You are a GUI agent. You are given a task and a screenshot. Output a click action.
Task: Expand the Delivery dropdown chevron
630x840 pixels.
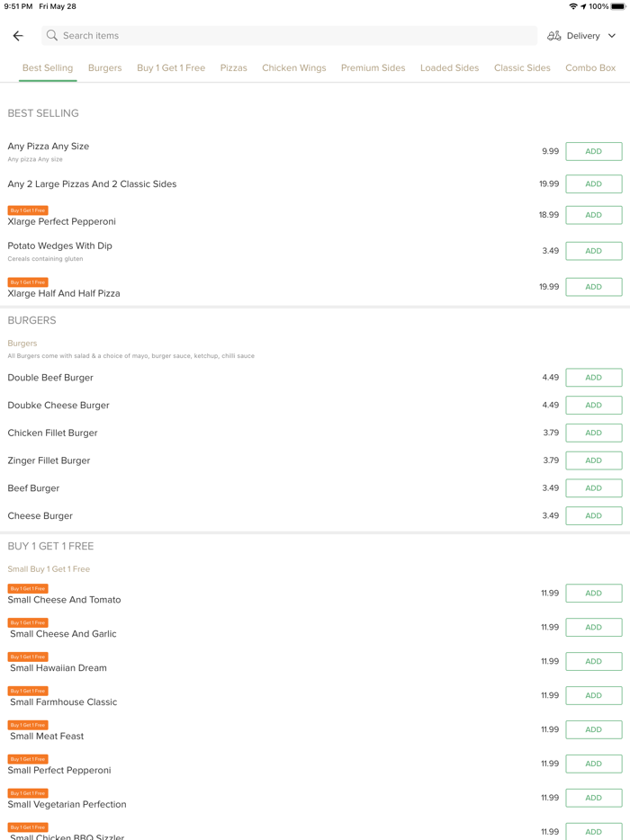(612, 36)
